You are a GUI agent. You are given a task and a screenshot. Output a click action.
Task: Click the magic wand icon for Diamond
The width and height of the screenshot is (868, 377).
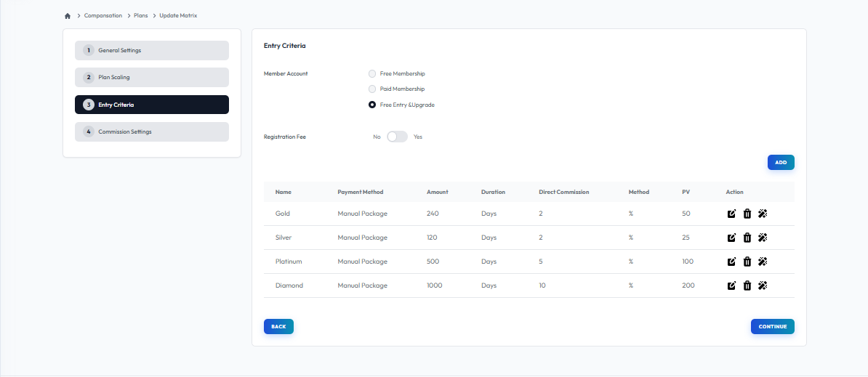763,285
